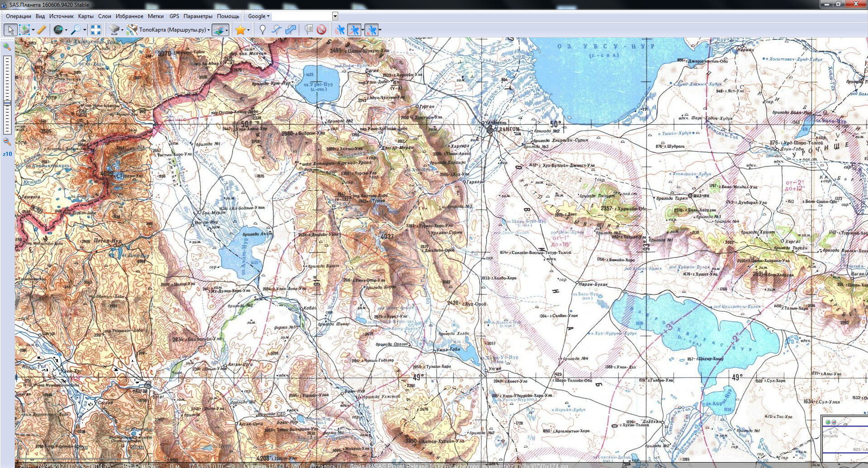The width and height of the screenshot is (868, 468).
Task: Click the magnifier go-to icon
Action: pyautogui.click(x=76, y=30)
